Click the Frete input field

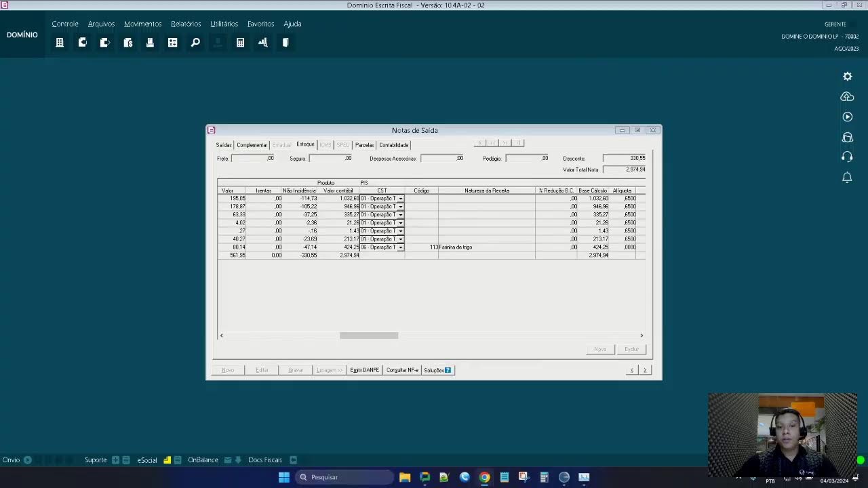coord(253,159)
